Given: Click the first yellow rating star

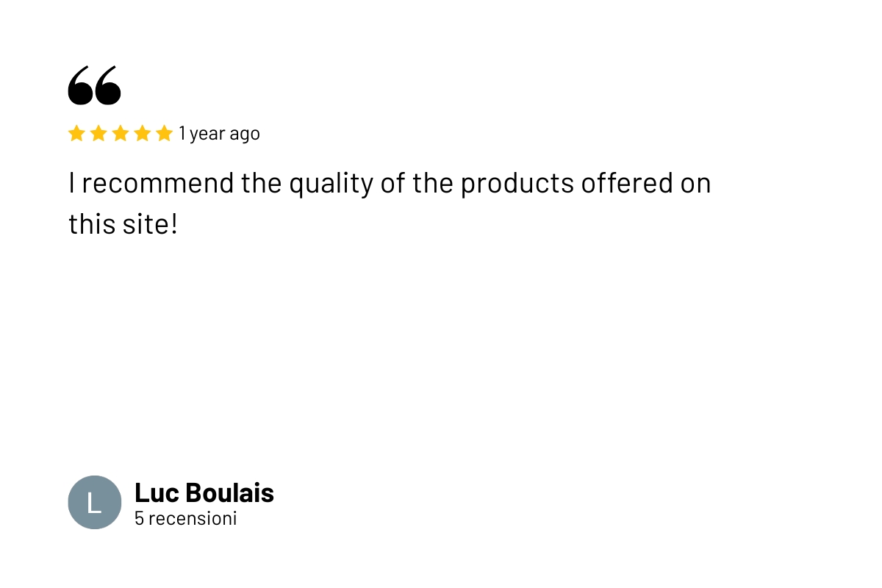Looking at the screenshot, I should pyautogui.click(x=76, y=133).
